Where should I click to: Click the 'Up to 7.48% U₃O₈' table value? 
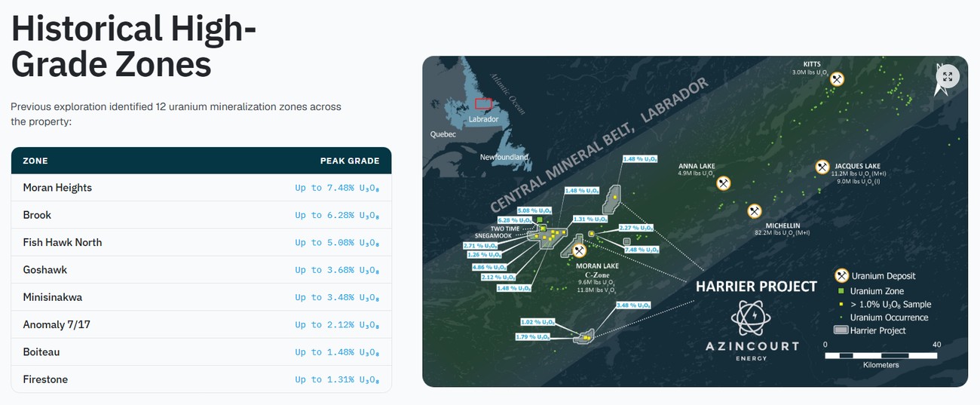point(337,188)
